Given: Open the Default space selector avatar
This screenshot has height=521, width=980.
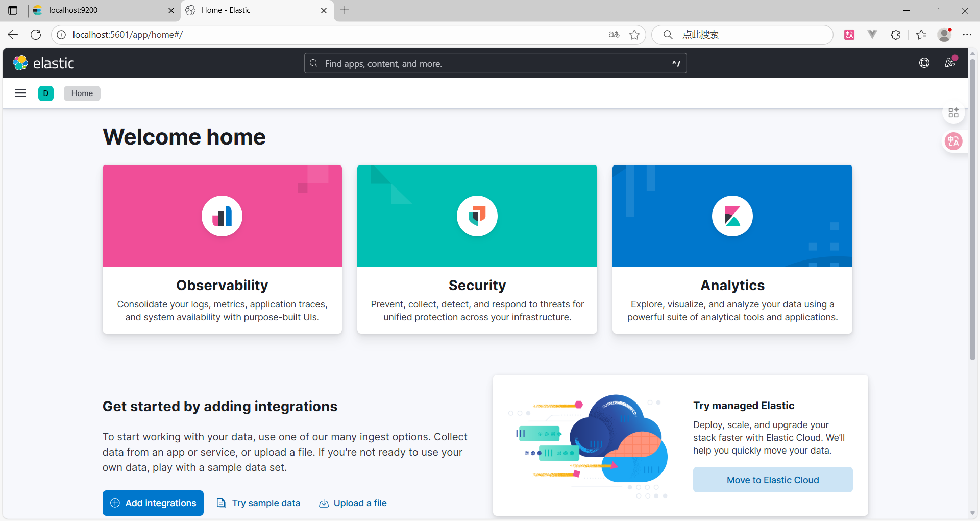Looking at the screenshot, I should (x=46, y=93).
